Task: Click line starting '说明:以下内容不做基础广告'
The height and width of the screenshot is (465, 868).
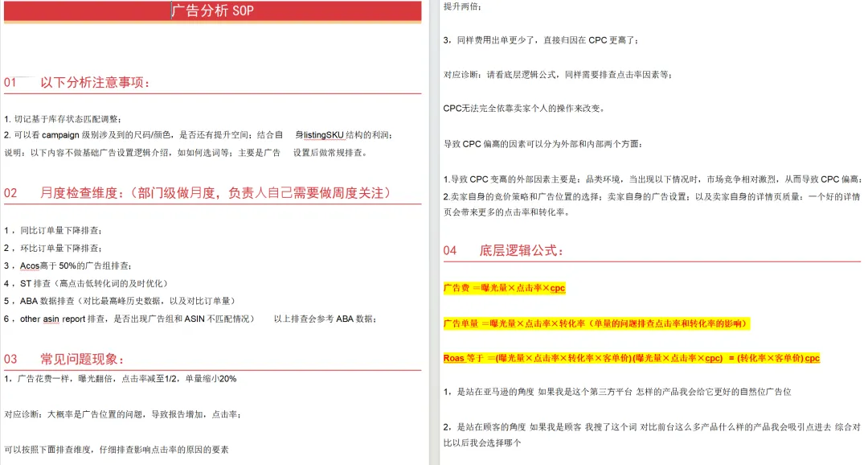Action: point(186,152)
